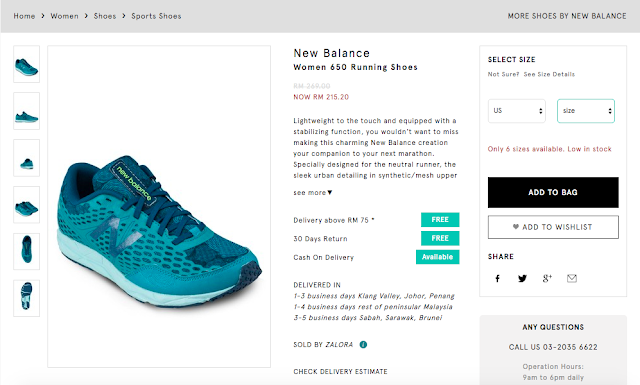Viewport: 640px width, 385px height.
Task: Select the top-down view thumbnail
Action: [27, 251]
